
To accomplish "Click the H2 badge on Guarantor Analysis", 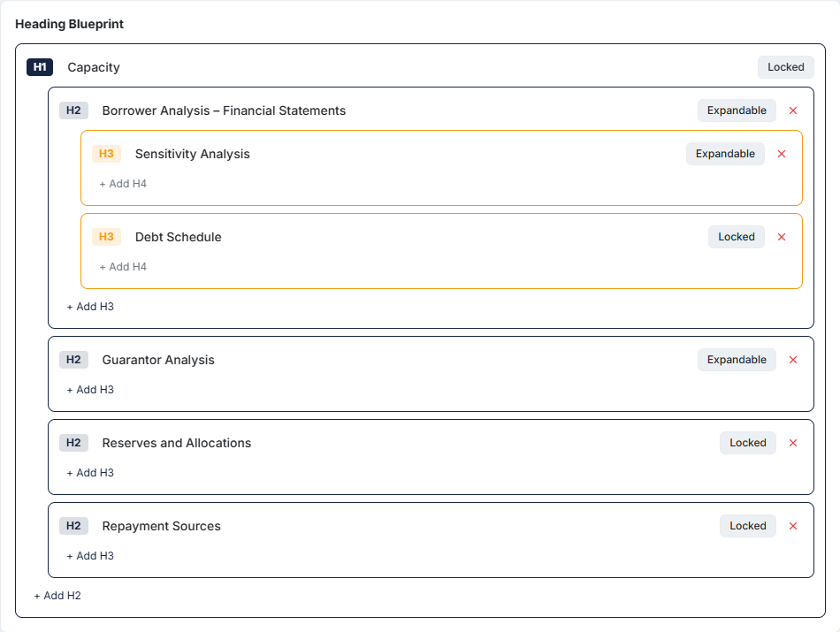I will pos(74,360).
